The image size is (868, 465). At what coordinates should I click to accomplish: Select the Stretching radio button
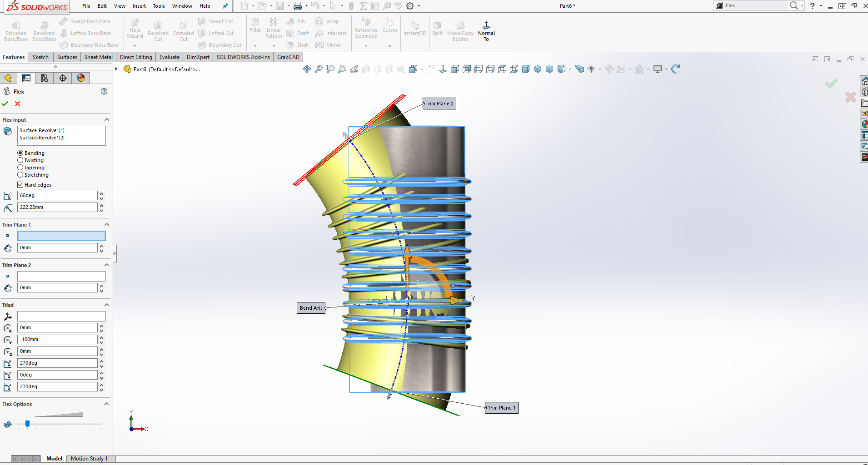(x=20, y=175)
